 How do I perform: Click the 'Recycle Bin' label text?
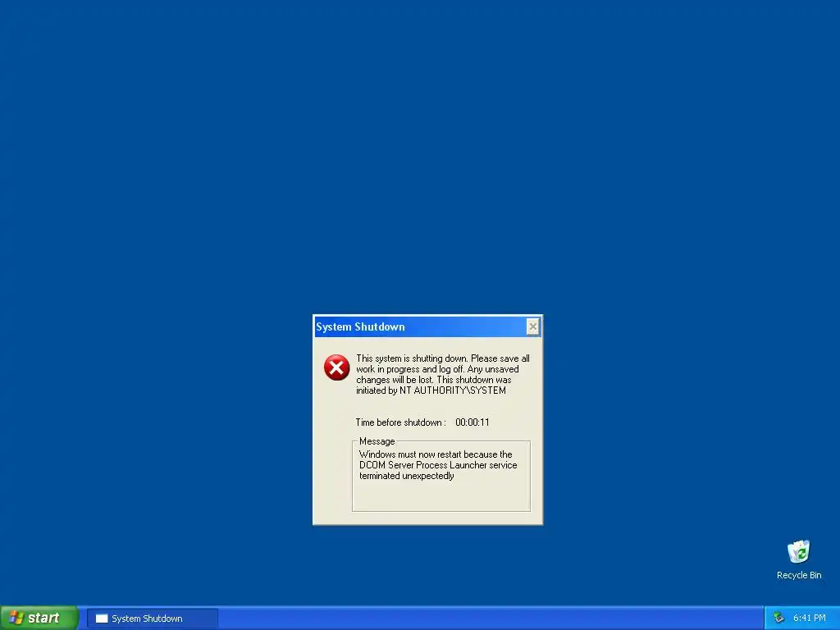coord(799,575)
